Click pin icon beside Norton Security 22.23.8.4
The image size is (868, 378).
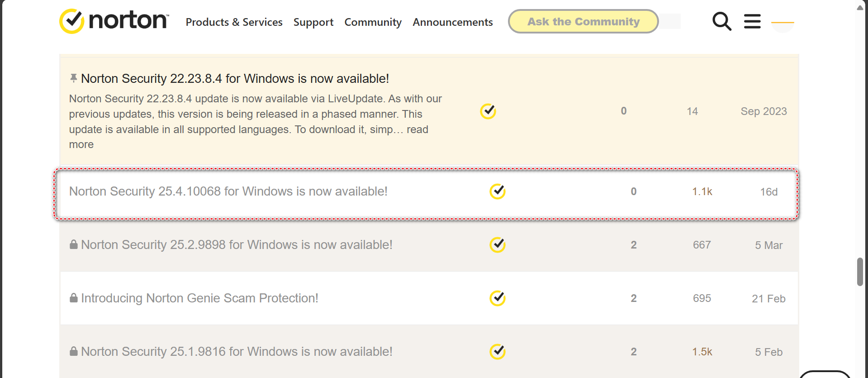click(73, 78)
